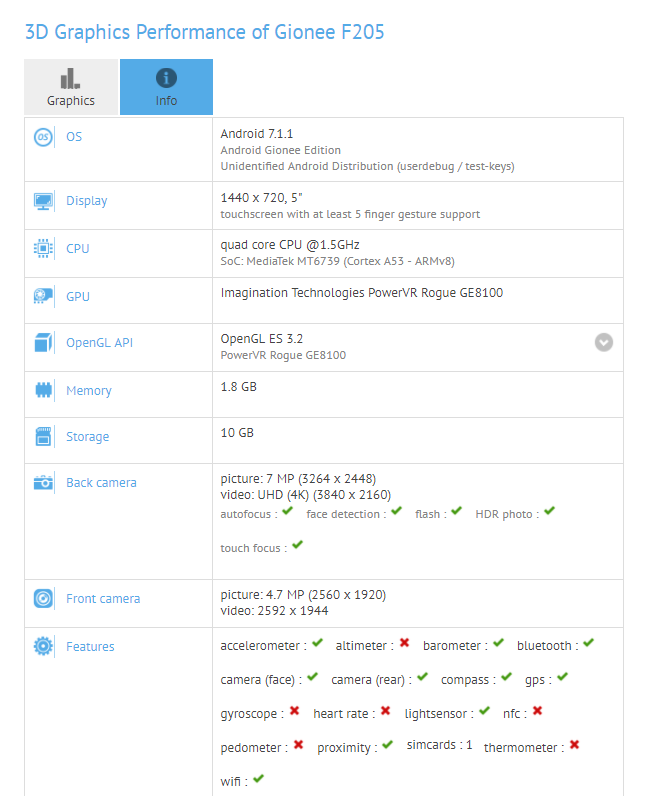Click the picture: 7 MP back camera text
Screen dimensions: 651x796
click(x=298, y=479)
